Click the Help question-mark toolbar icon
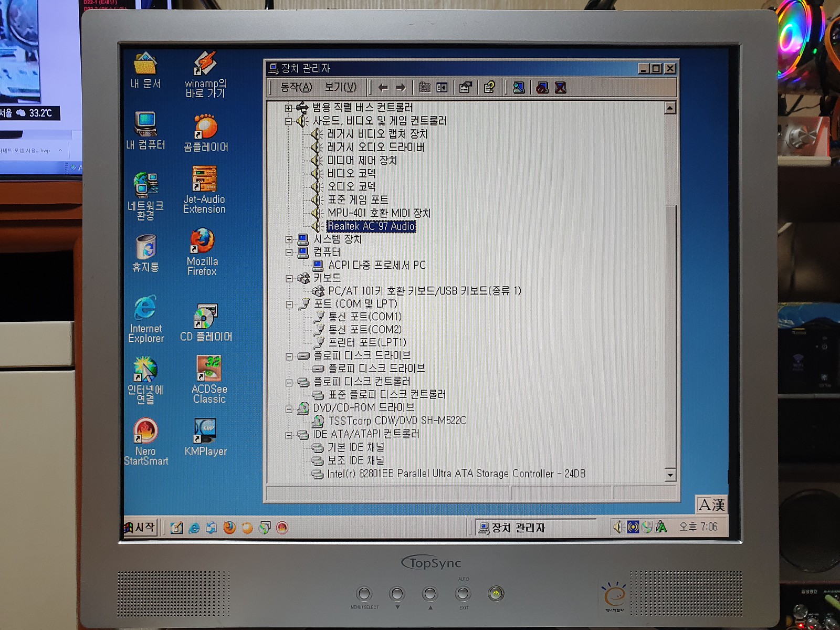This screenshot has width=840, height=630. click(x=489, y=87)
